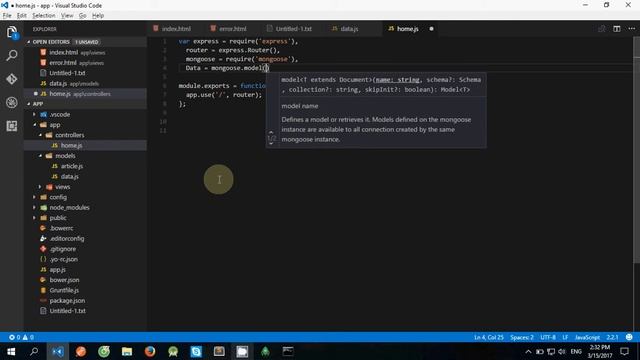
Task: Switch to the index.html tab
Action: pos(176,29)
